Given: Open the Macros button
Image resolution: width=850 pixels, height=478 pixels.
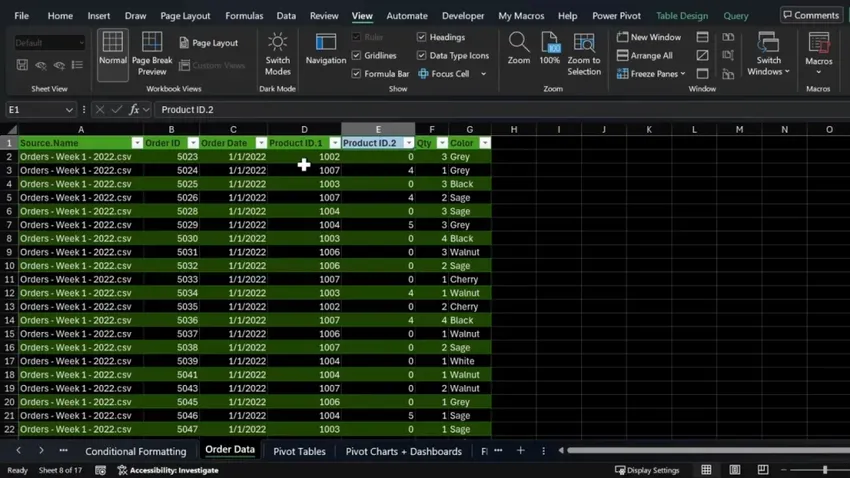Looking at the screenshot, I should (x=819, y=53).
